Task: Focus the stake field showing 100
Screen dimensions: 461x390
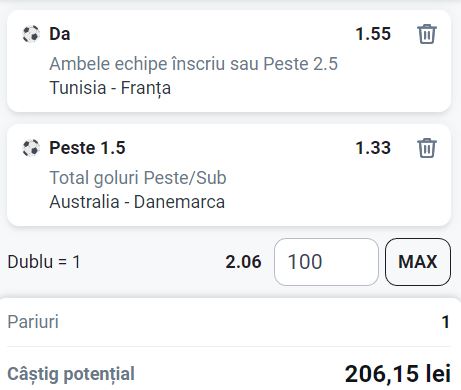Action: pos(326,262)
